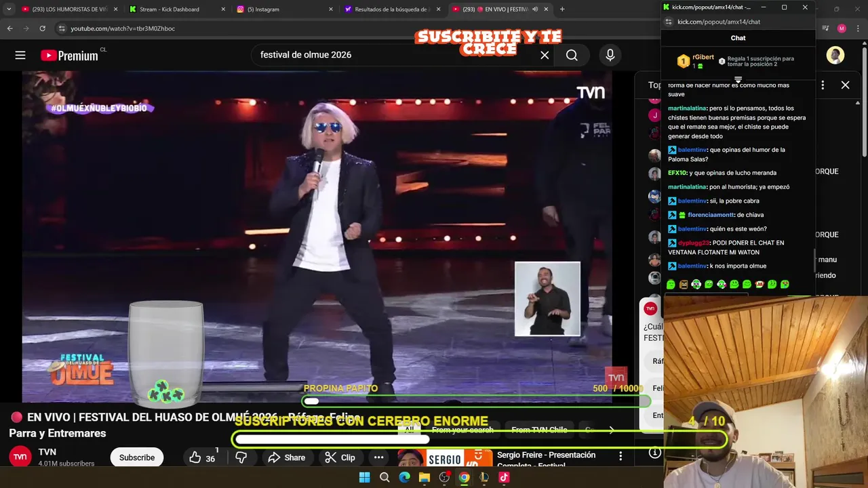Open the Chrome tab search dropdown
This screenshot has width=868, height=488.
pyautogui.click(x=9, y=9)
